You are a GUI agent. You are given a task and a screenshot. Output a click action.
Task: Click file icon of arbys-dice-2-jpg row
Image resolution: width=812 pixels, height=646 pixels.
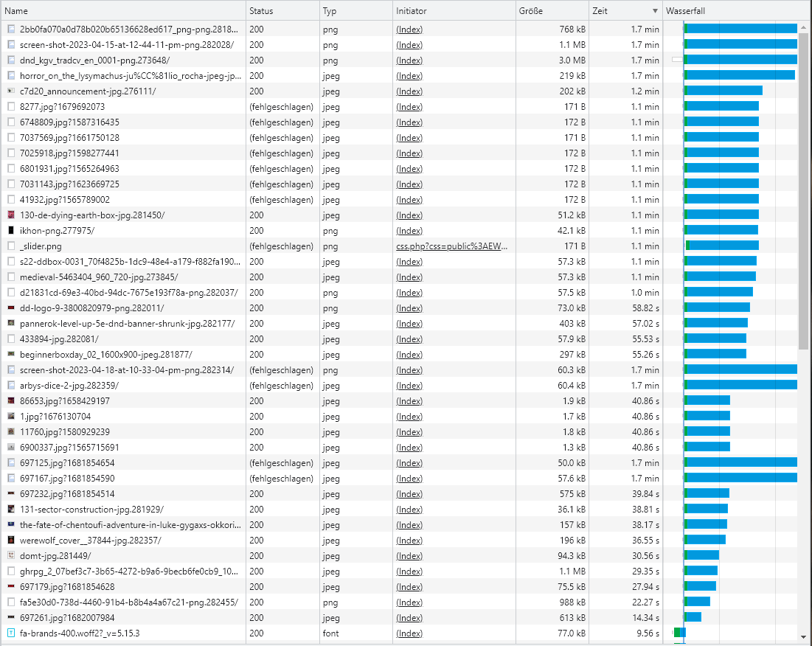pos(11,386)
